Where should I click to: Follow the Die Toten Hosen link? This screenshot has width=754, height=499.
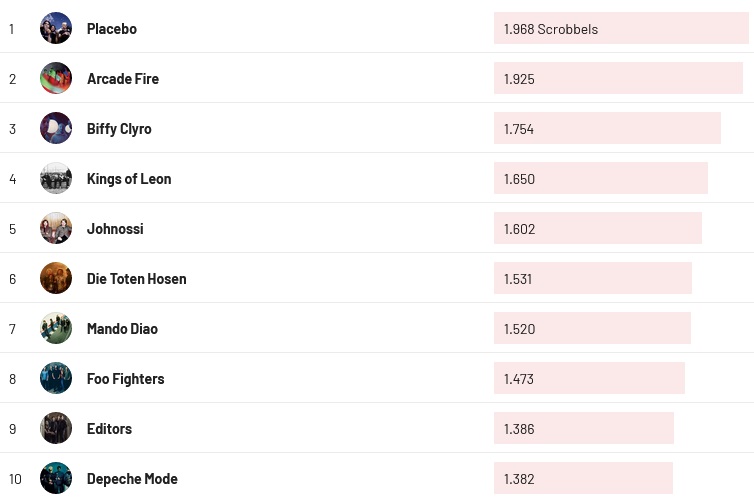[136, 279]
